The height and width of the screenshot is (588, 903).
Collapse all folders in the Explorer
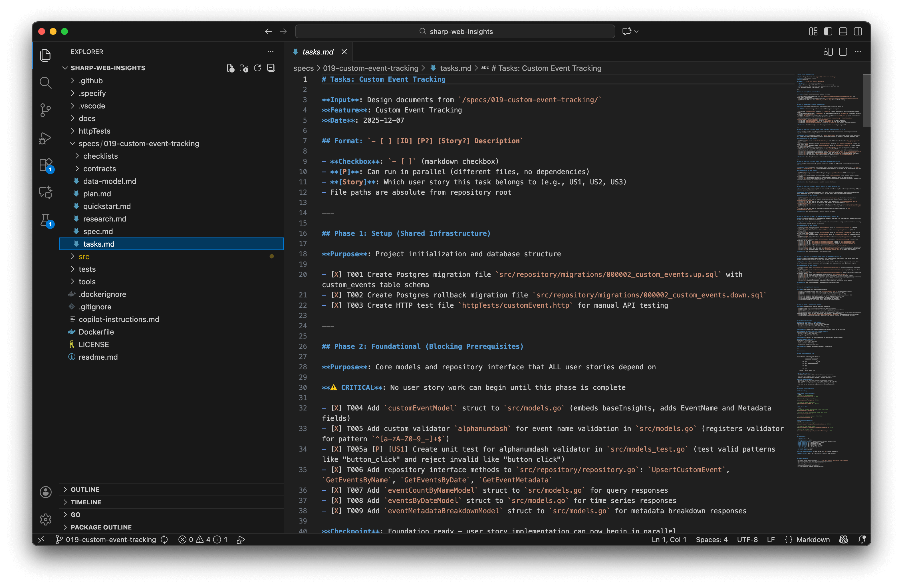point(271,68)
